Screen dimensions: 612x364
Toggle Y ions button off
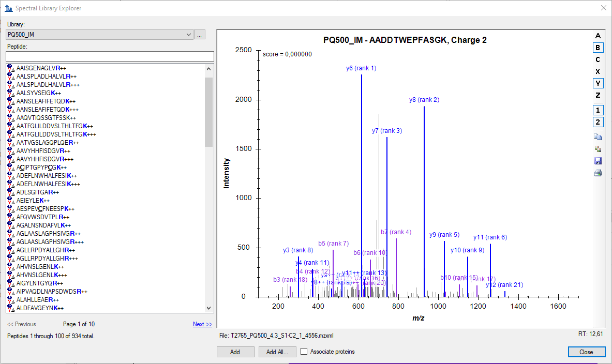[598, 83]
